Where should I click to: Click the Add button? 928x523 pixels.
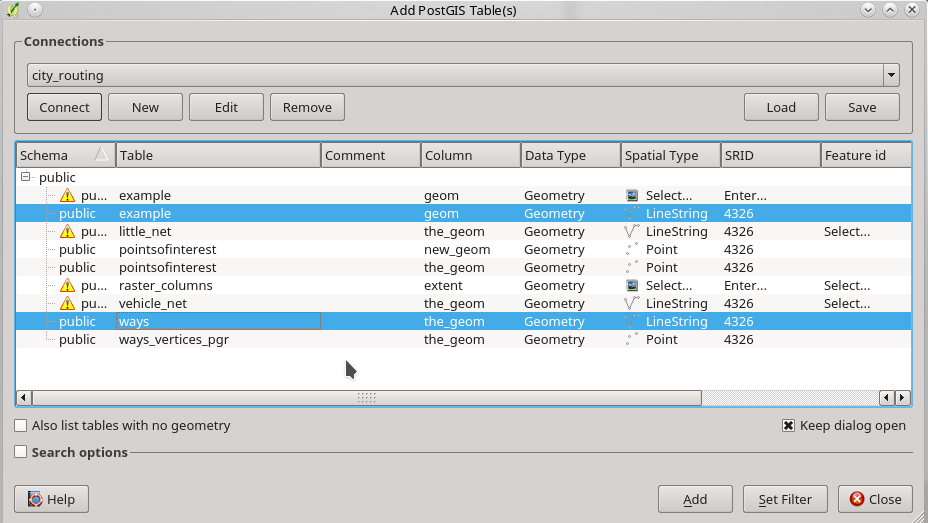(x=695, y=499)
